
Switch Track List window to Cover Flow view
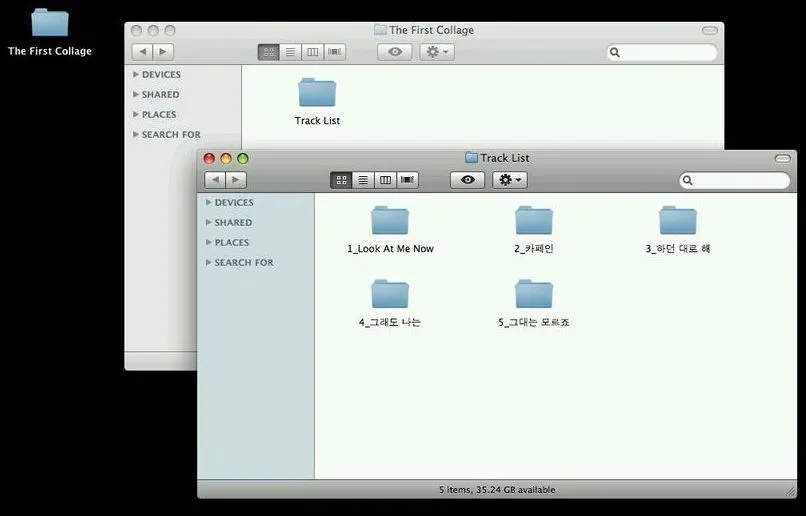[x=407, y=180]
